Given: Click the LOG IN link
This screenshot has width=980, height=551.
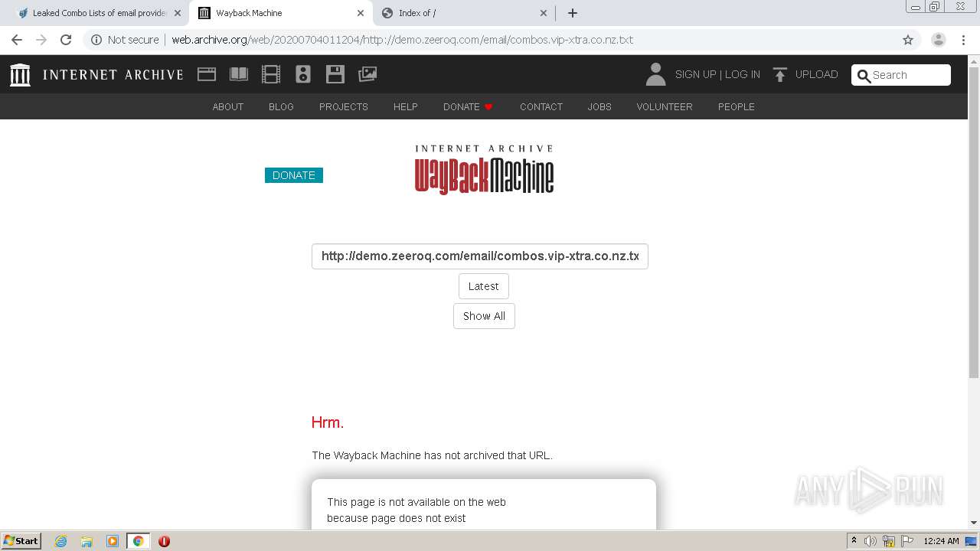Looking at the screenshot, I should pyautogui.click(x=743, y=74).
